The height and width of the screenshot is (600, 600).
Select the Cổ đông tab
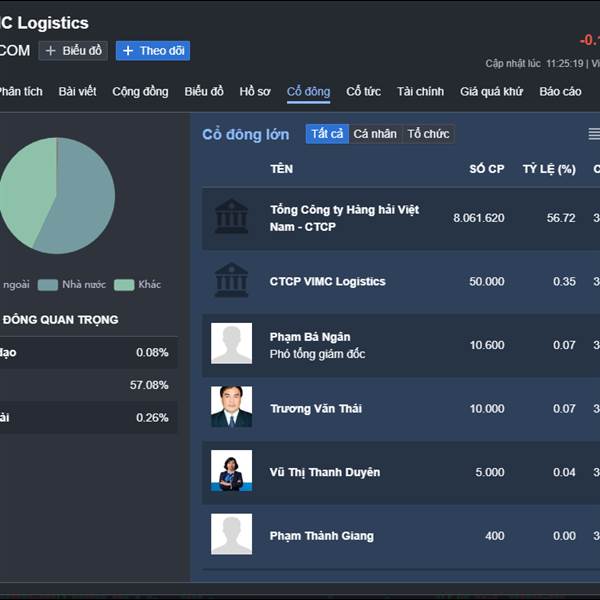pyautogui.click(x=308, y=91)
